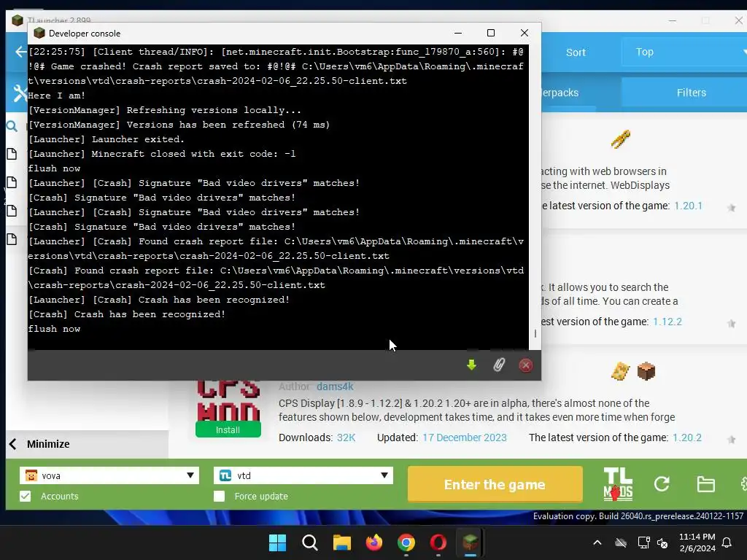Click the CPS MOD thumbnail image
747x560 pixels.
228,400
